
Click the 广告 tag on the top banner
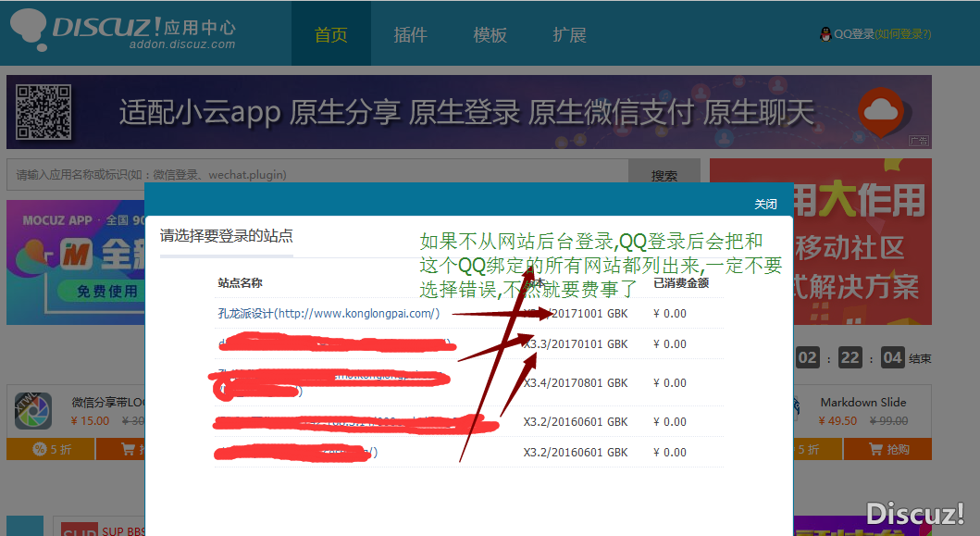point(919,141)
